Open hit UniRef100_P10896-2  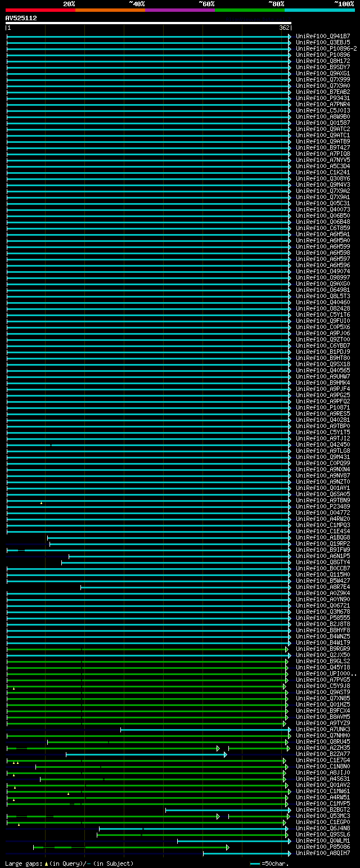[326, 49]
